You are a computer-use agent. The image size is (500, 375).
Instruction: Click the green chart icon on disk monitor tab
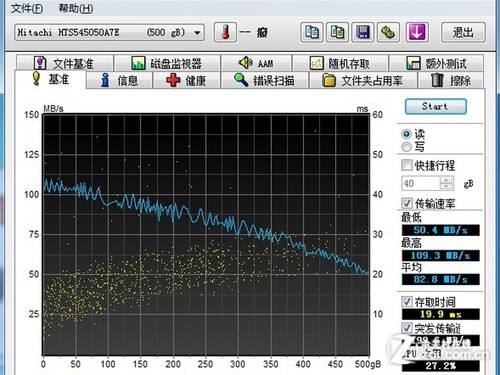(x=138, y=63)
